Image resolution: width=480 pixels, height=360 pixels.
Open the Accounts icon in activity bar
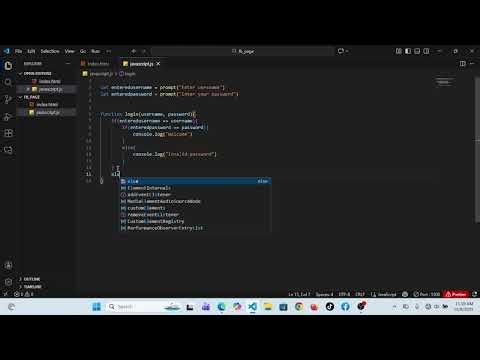(x=8, y=265)
